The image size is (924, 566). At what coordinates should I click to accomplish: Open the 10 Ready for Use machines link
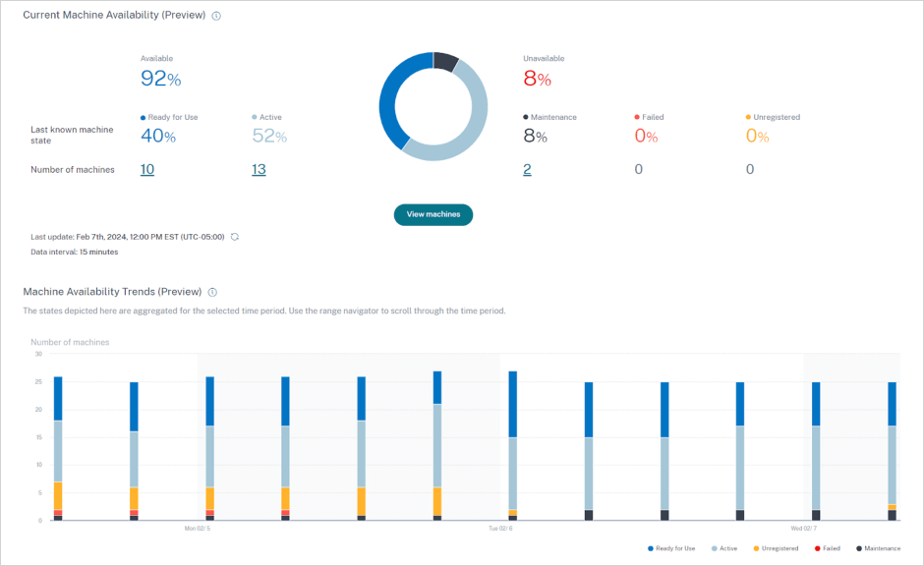coord(147,169)
